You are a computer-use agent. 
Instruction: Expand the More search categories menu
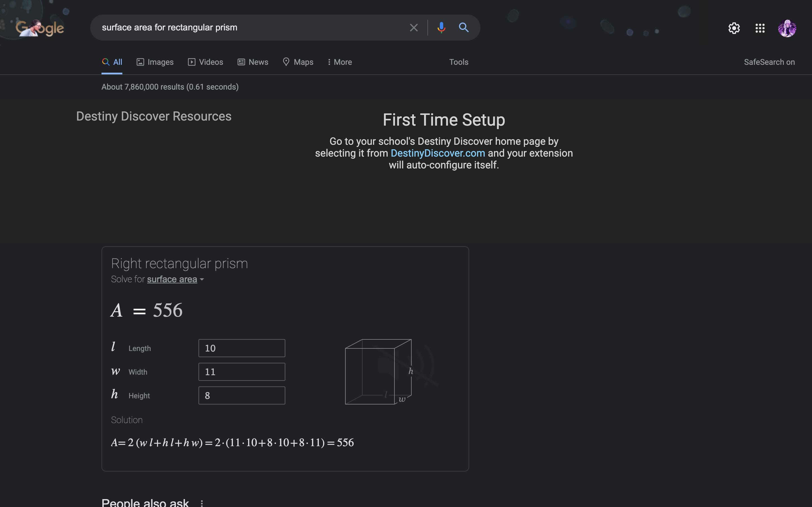click(339, 62)
